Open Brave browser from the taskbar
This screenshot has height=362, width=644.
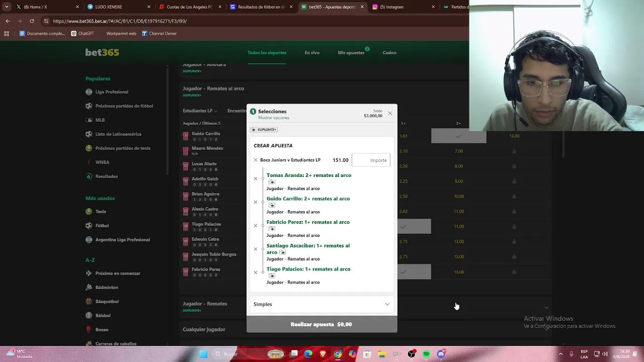(323, 354)
